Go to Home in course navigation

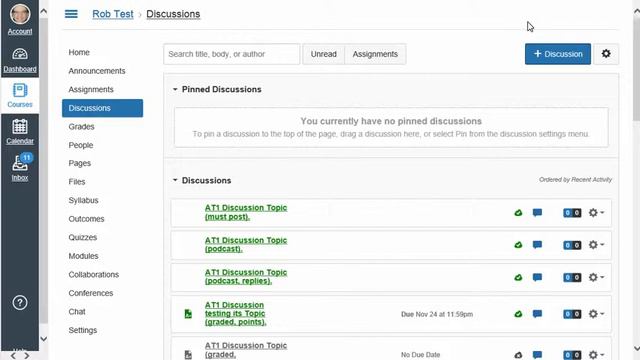click(x=79, y=52)
